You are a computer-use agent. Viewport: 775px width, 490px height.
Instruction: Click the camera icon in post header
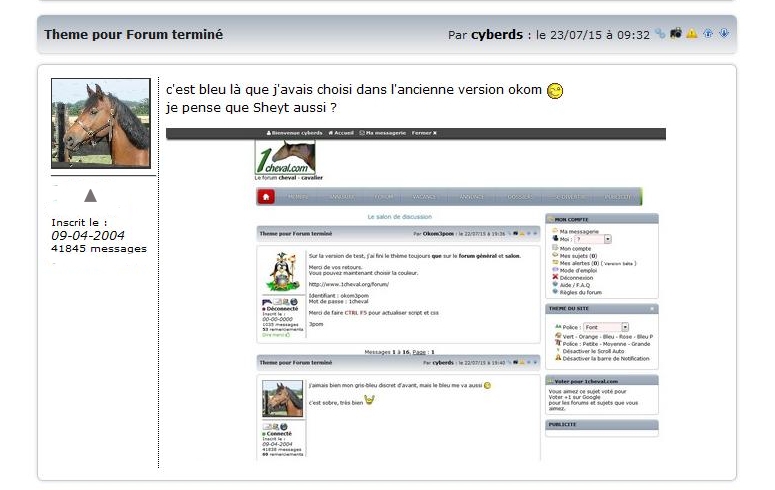(676, 34)
